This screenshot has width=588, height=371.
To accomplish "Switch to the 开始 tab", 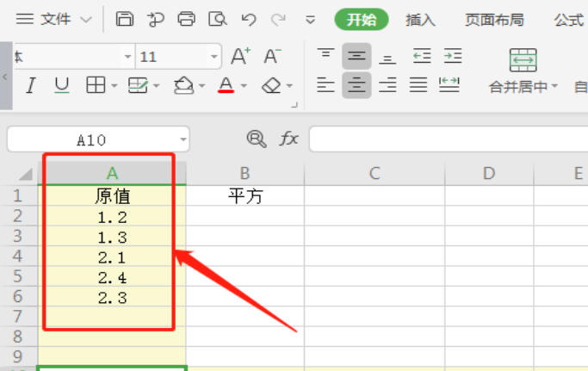I will point(362,20).
